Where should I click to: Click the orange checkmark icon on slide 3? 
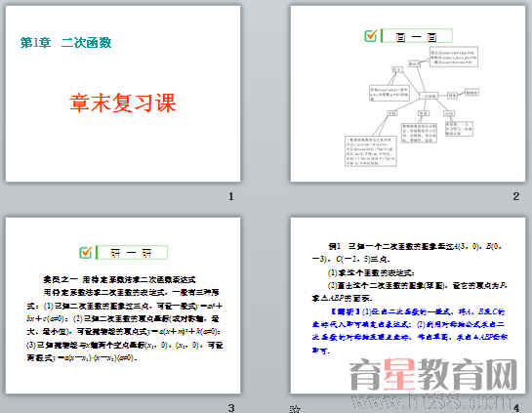86,252
